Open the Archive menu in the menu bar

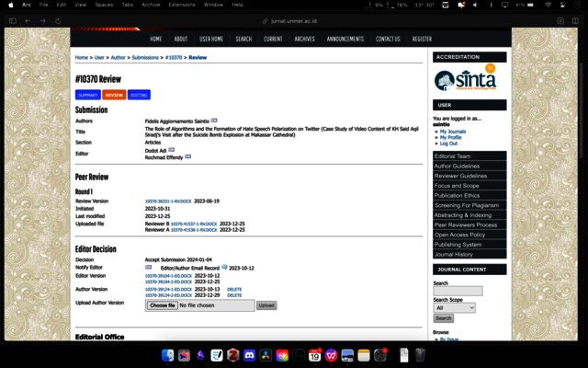pos(150,5)
